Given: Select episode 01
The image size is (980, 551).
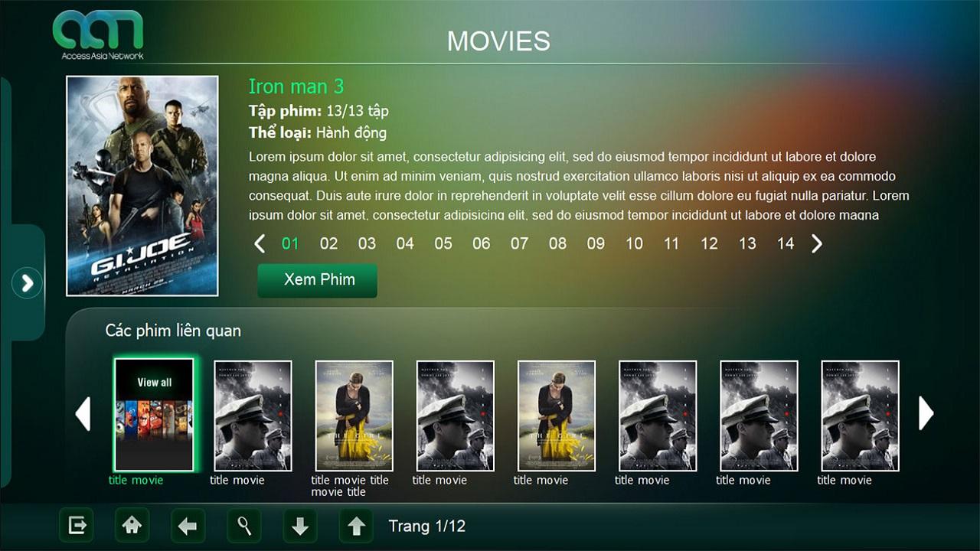Looking at the screenshot, I should 290,243.
